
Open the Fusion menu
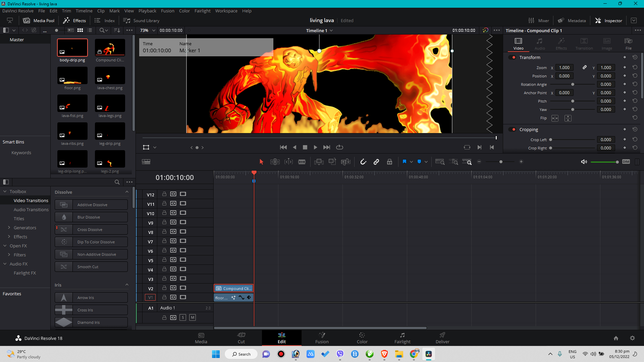pos(167,11)
